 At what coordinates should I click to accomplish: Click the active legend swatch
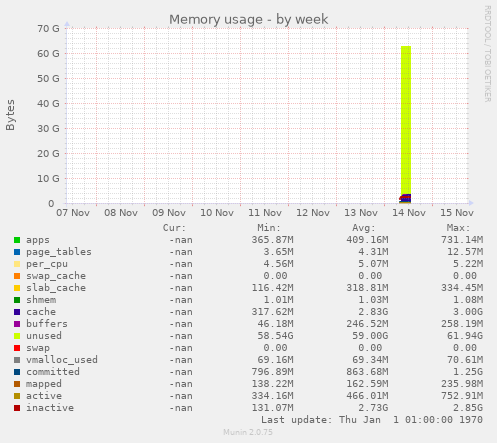coord(17,396)
